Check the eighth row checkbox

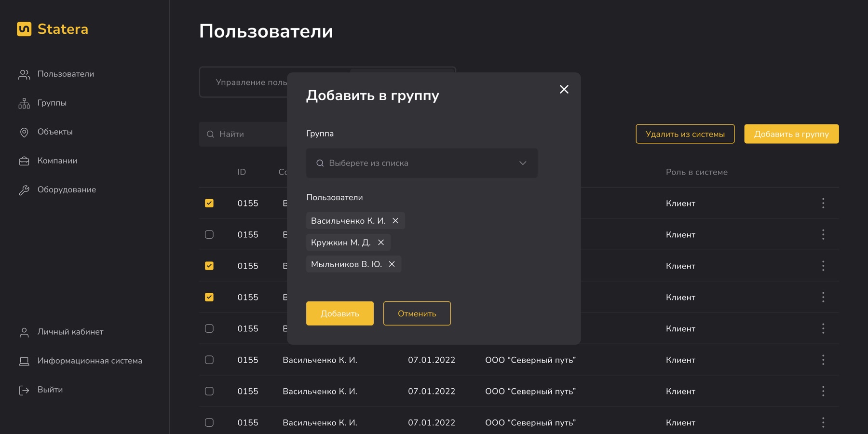[209, 422]
